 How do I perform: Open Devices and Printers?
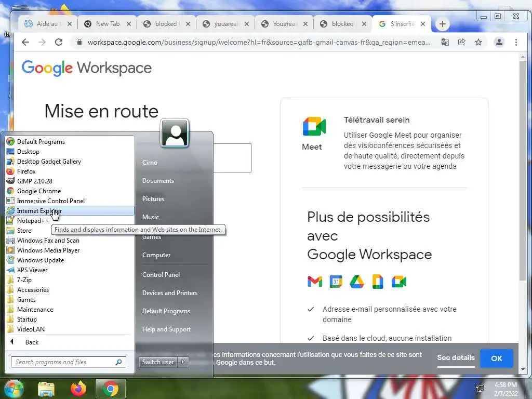pyautogui.click(x=170, y=293)
